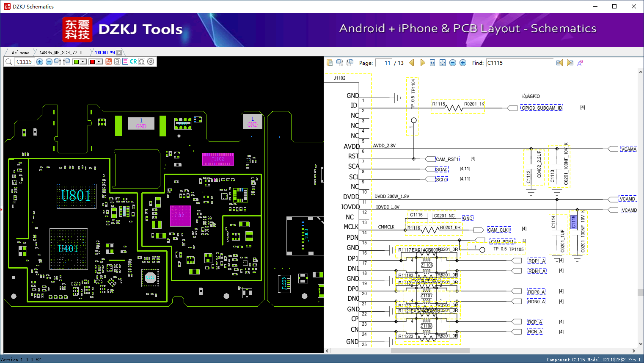Click J1203 component on PCB layout
Image resolution: width=644 pixels, height=363 pixels.
tap(284, 283)
